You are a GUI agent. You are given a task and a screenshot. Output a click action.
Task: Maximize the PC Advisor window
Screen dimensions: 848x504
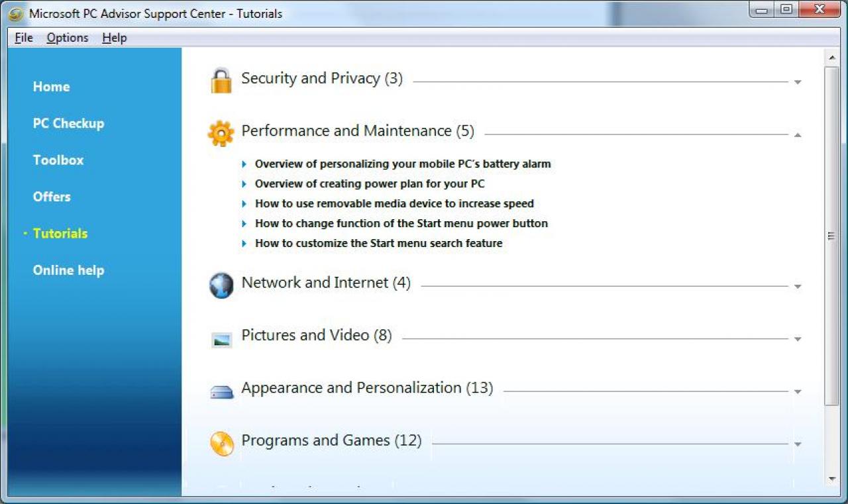[786, 10]
